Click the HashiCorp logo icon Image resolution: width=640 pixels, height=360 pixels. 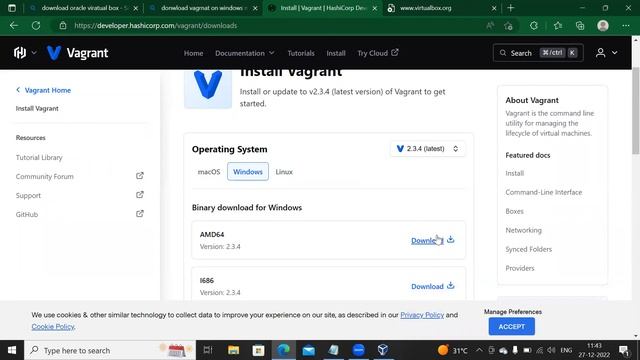coord(20,53)
